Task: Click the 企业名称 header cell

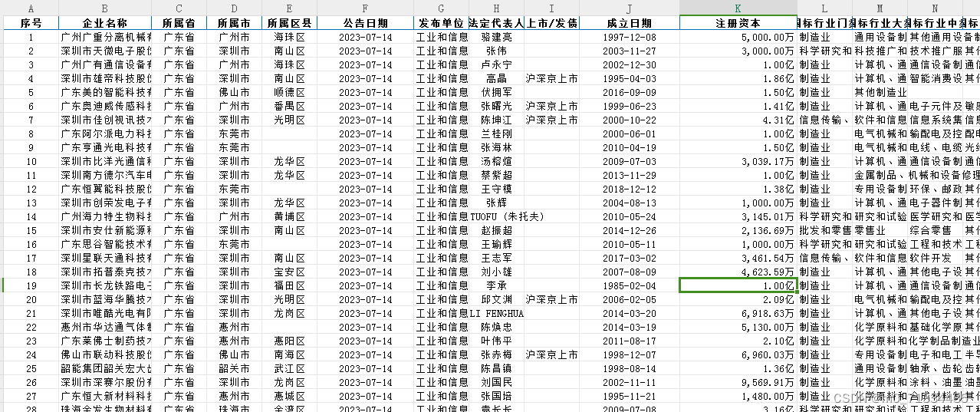Action: point(105,23)
